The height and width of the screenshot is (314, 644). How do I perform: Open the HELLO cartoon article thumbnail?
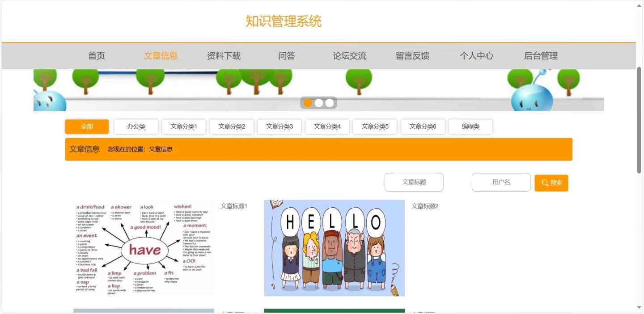tap(334, 248)
